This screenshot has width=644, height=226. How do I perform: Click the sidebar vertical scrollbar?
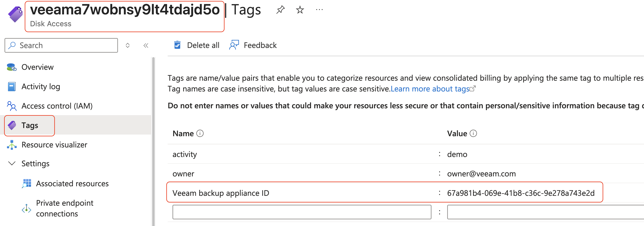tap(153, 142)
